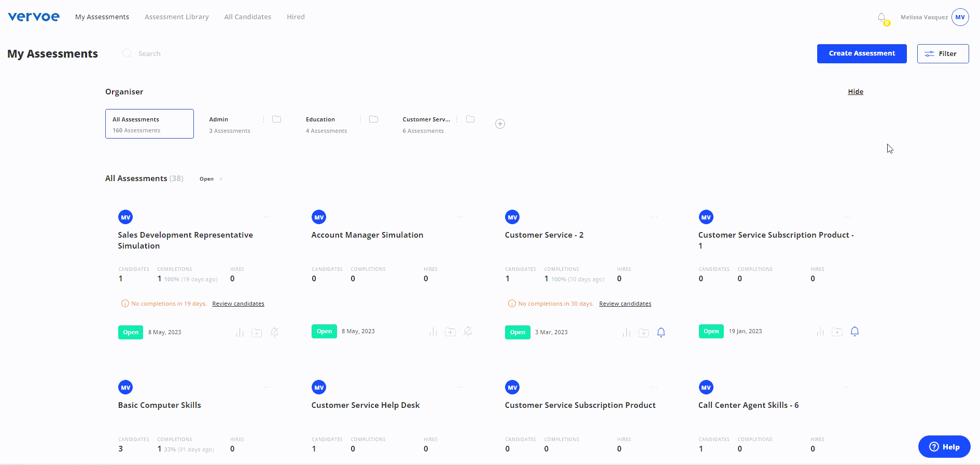Go to My Assessments tab
The width and height of the screenshot is (980, 465).
[x=102, y=17]
